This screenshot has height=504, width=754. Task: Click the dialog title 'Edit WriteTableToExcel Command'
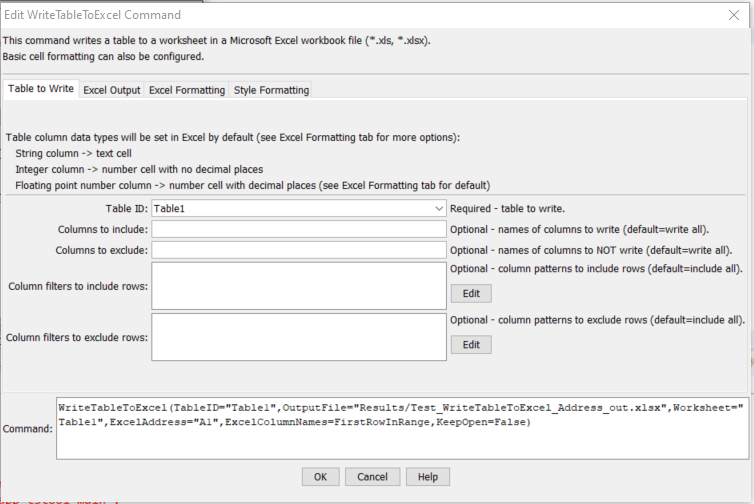point(92,15)
